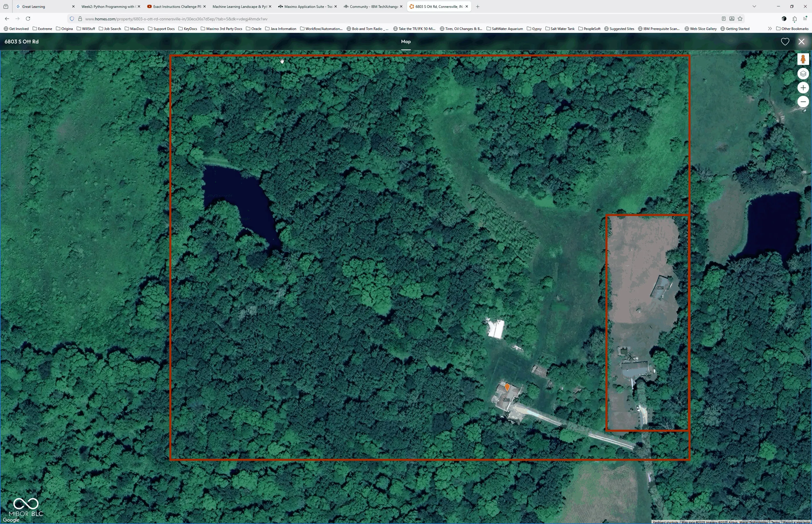The height and width of the screenshot is (524, 812).
Task: Show more hidden bookmarks chevron
Action: pos(769,29)
